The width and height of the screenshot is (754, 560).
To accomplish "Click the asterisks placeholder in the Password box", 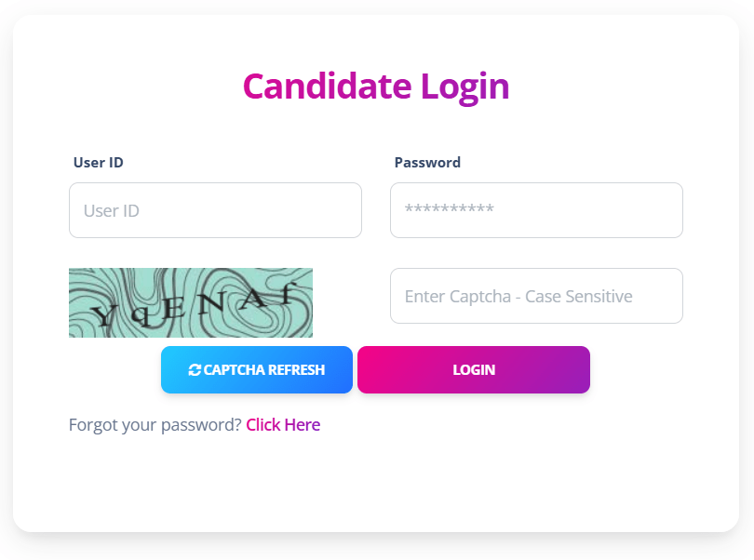I will coord(449,209).
